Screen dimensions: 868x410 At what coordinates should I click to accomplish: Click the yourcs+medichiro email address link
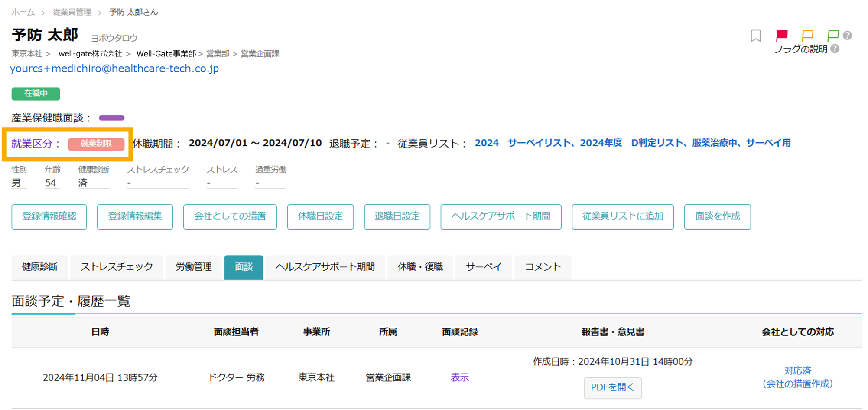coord(114,69)
